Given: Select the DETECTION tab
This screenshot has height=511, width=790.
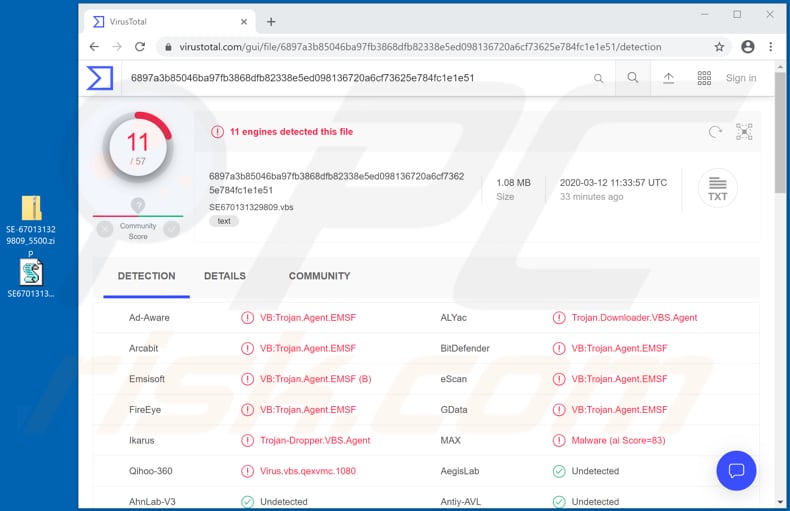Looking at the screenshot, I should [x=147, y=276].
